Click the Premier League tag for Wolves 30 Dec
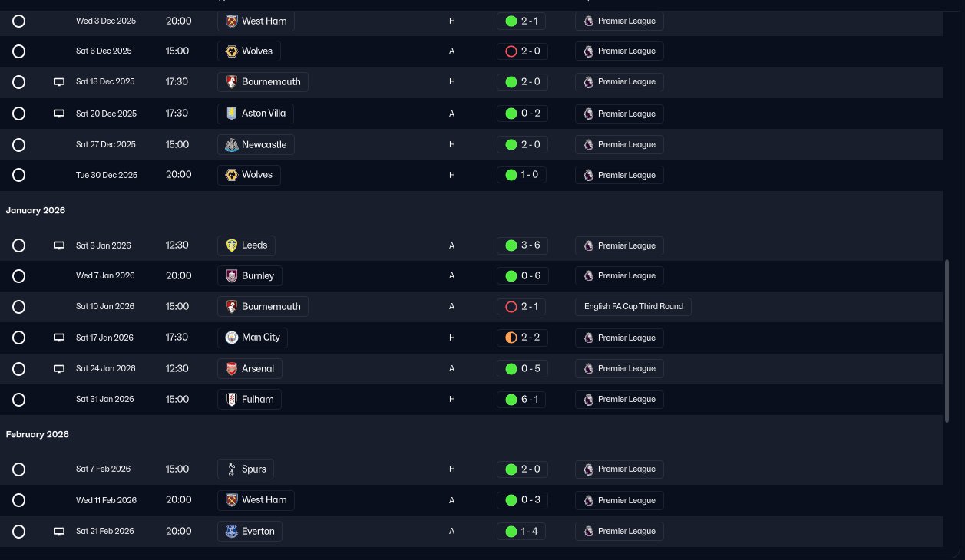Image resolution: width=965 pixels, height=560 pixels. coord(620,175)
